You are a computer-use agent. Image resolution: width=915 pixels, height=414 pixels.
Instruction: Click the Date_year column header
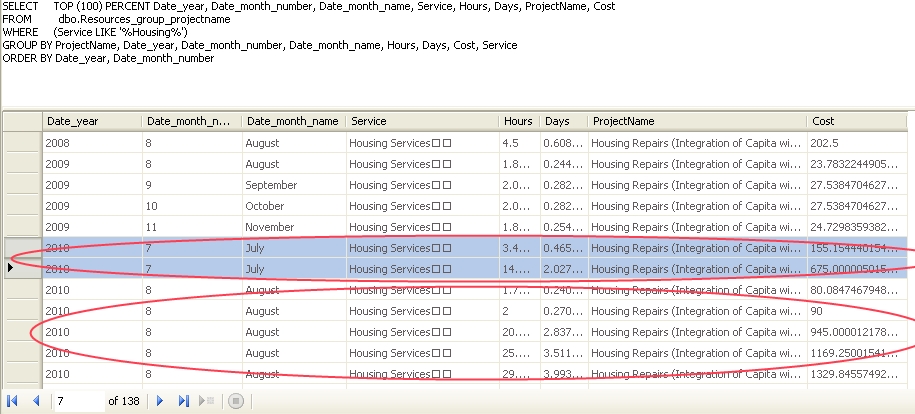point(91,121)
